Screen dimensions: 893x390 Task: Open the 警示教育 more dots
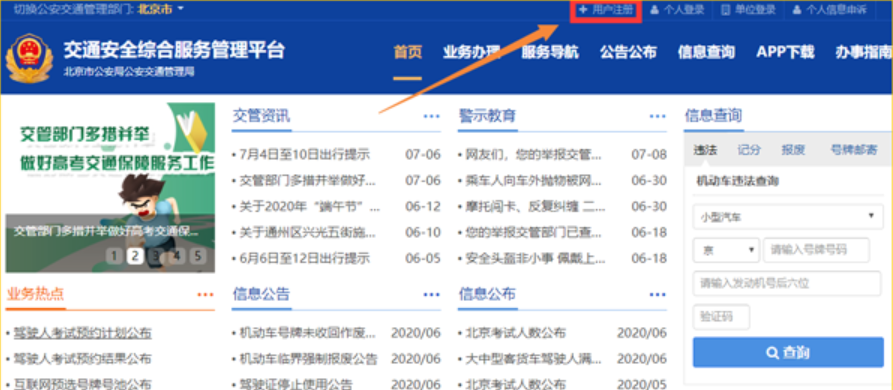click(x=657, y=116)
